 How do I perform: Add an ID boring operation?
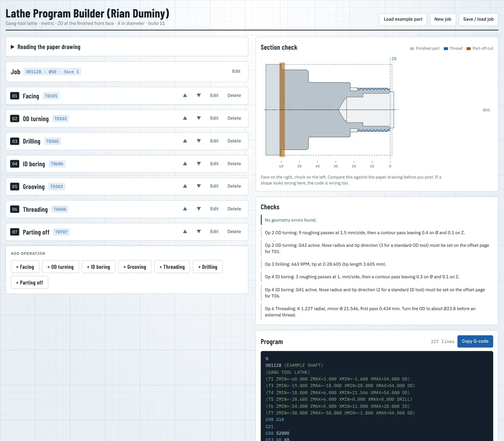tap(99, 267)
